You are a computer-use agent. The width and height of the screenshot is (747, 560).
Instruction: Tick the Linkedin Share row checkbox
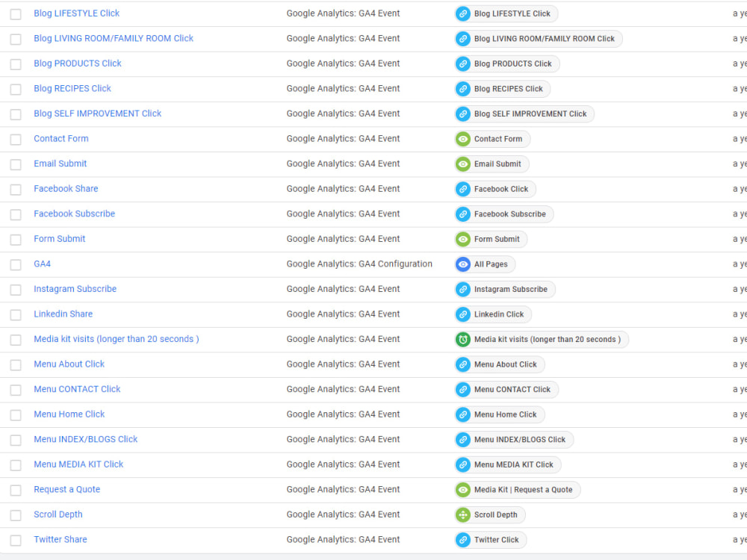(x=16, y=315)
